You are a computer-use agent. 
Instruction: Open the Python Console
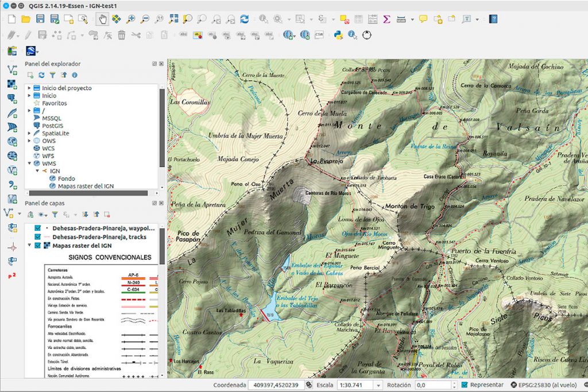[x=338, y=36]
